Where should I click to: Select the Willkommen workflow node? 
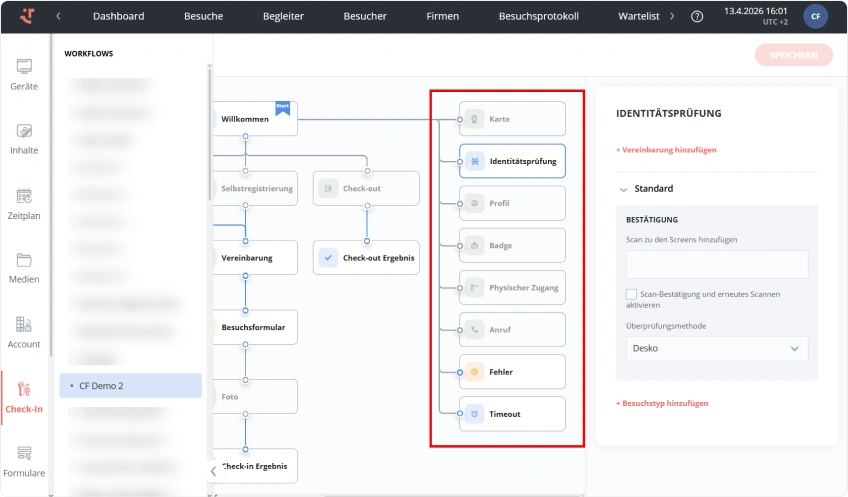point(255,118)
